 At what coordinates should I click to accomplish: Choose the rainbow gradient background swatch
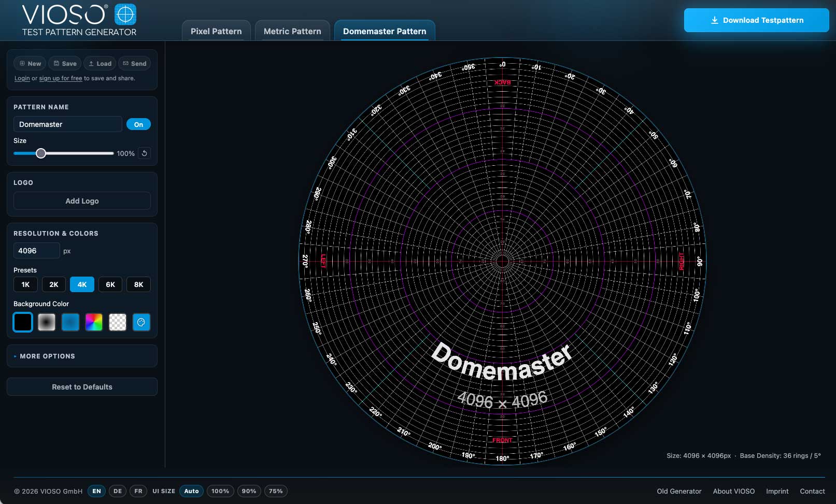[94, 322]
